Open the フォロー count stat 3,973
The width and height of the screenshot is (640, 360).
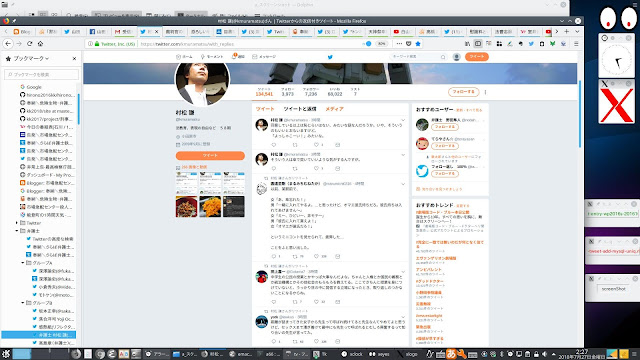[287, 92]
